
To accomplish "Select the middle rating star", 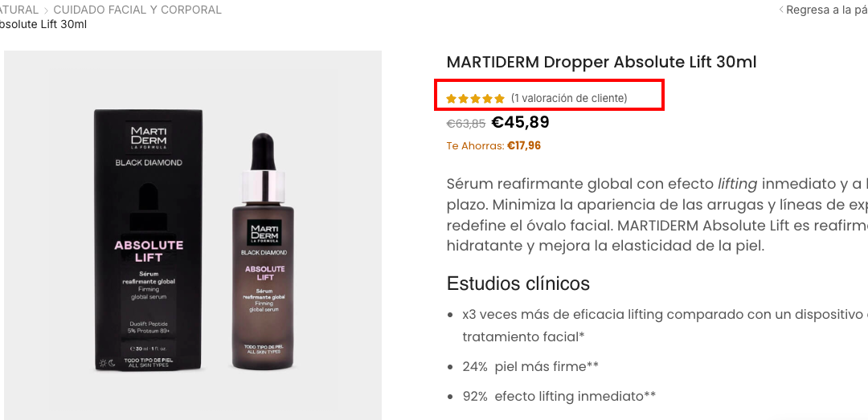I will click(x=476, y=99).
